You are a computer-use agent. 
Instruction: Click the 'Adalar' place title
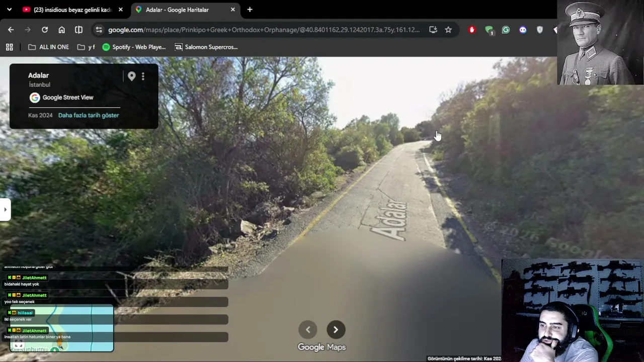click(38, 75)
